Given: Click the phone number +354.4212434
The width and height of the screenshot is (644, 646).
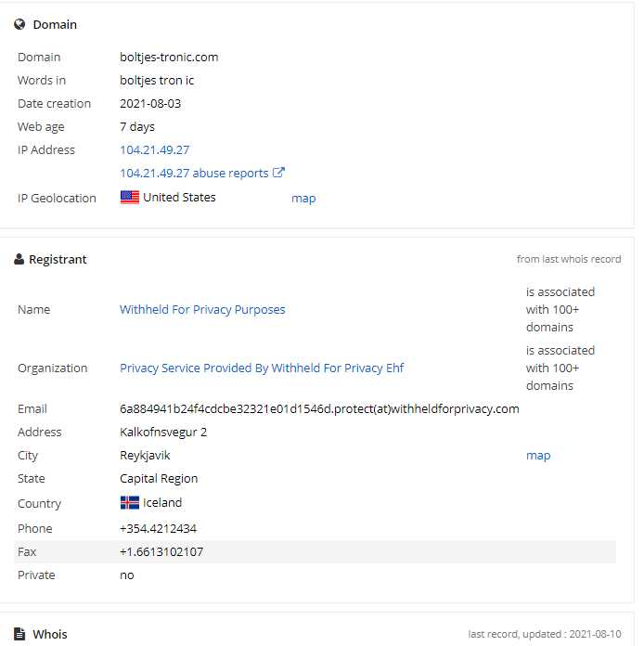Looking at the screenshot, I should point(158,528).
